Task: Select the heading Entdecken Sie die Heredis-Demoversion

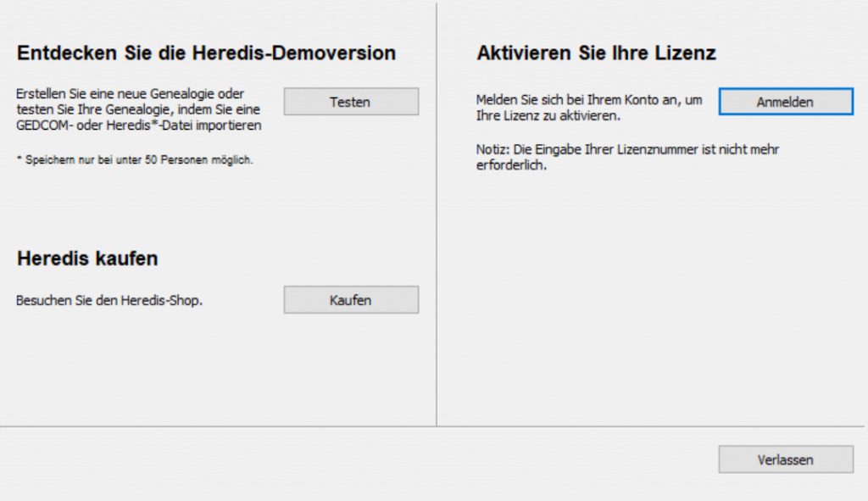Action: pos(206,53)
